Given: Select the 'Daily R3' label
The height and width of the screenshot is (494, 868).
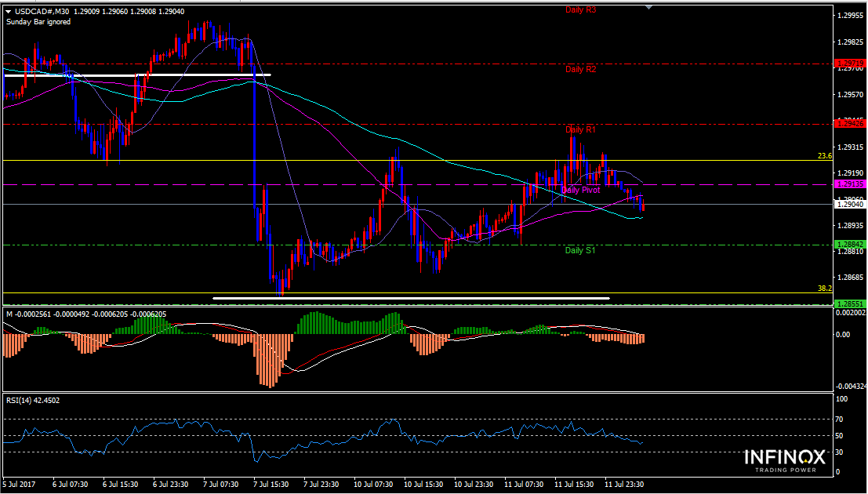Looking at the screenshot, I should coord(580,9).
